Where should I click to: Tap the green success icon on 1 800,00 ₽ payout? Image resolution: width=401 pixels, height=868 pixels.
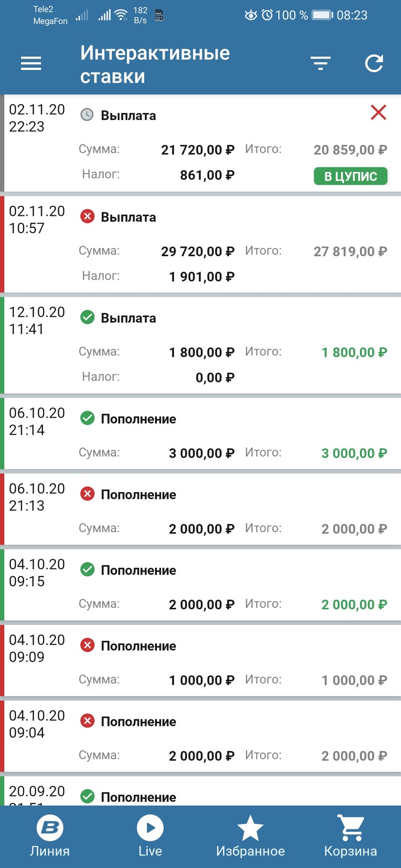click(x=87, y=317)
